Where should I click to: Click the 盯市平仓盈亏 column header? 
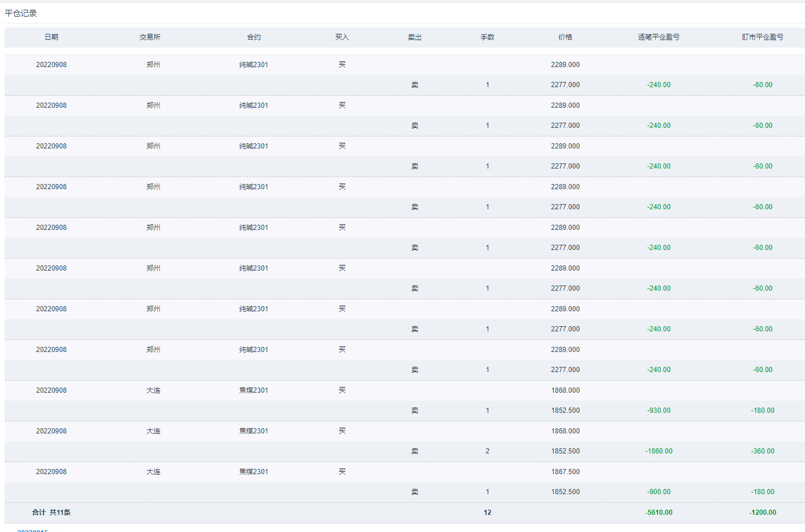[x=763, y=37]
